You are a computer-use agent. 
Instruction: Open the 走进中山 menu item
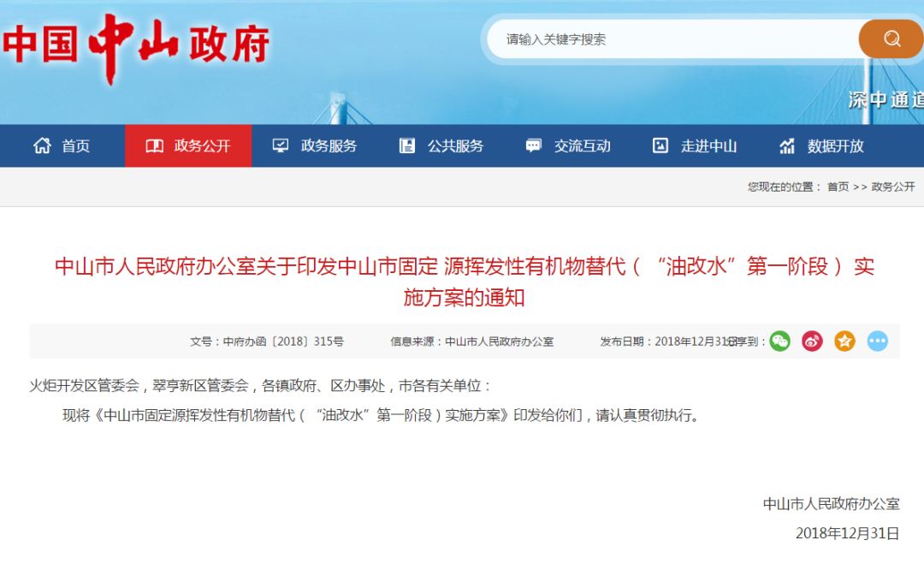[x=695, y=145]
